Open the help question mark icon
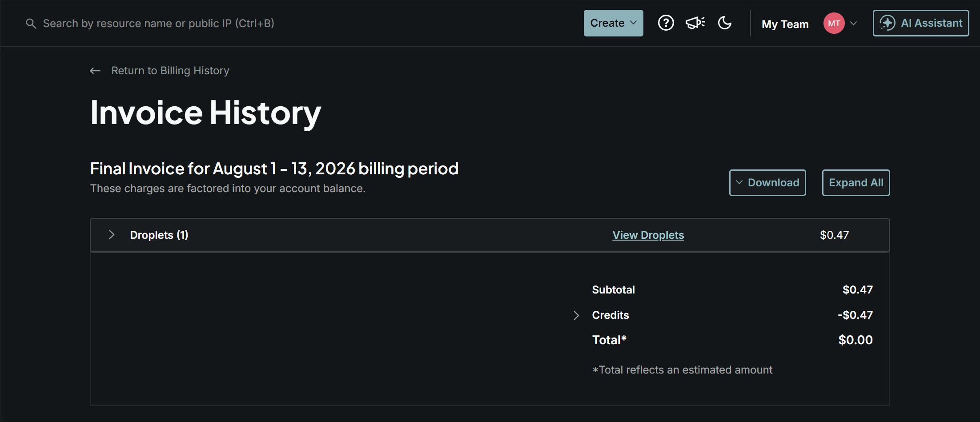The height and width of the screenshot is (422, 980). point(666,23)
